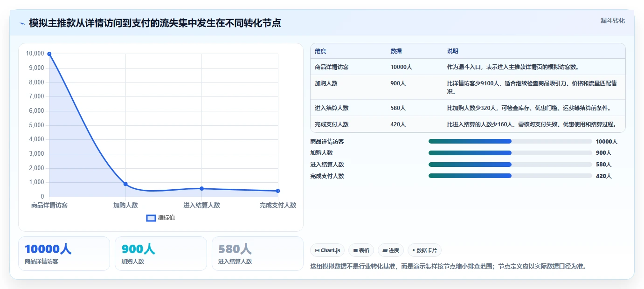The height and width of the screenshot is (289, 644).
Task: Click the description 比加购人数少320人 in table
Action: pos(529,108)
